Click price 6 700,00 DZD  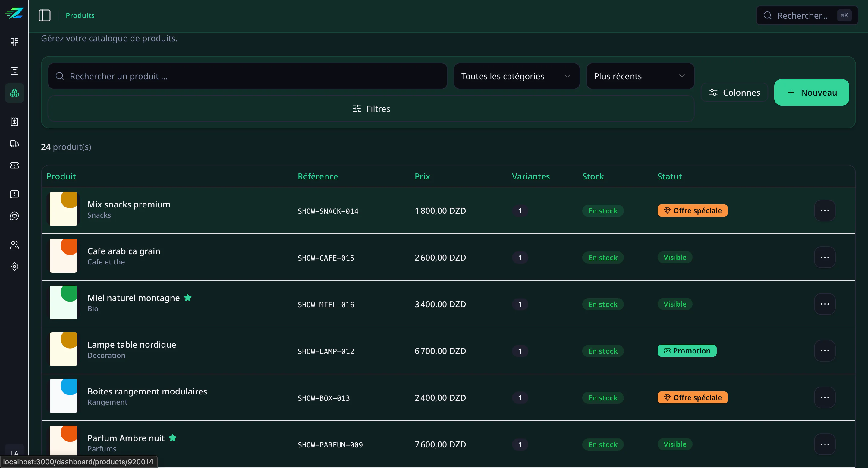coord(440,351)
